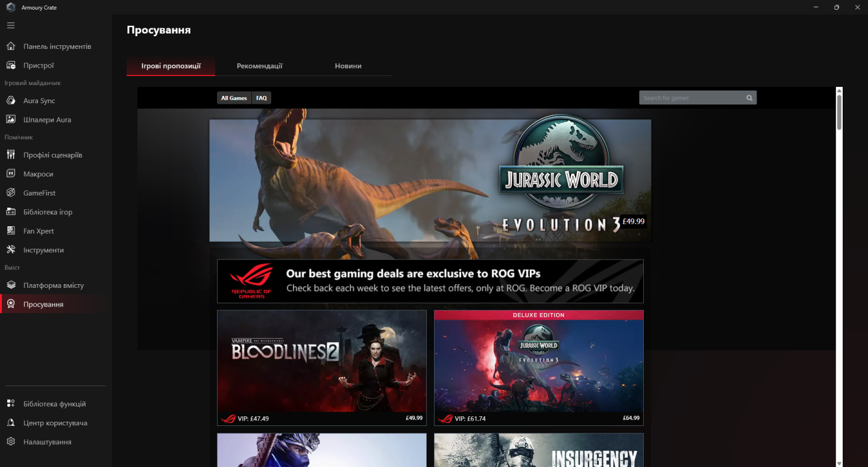Image resolution: width=868 pixels, height=467 pixels.
Task: Switch to the Рекомендації tab
Action: 260,66
